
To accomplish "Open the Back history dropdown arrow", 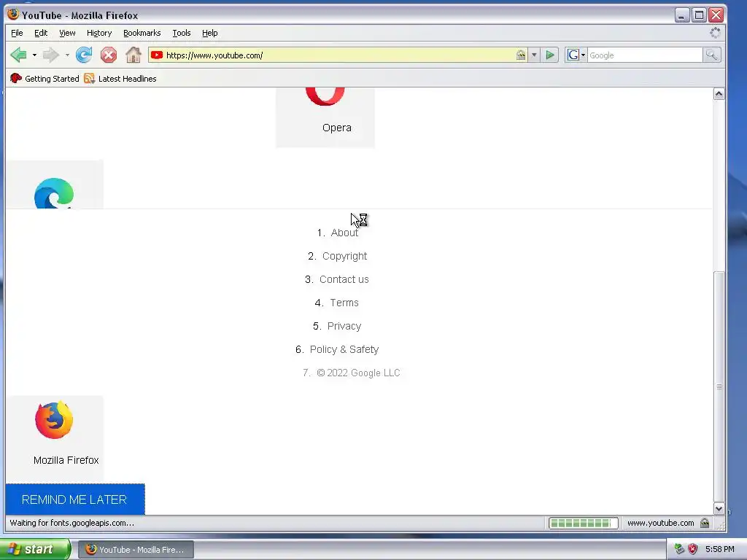I will pos(34,55).
